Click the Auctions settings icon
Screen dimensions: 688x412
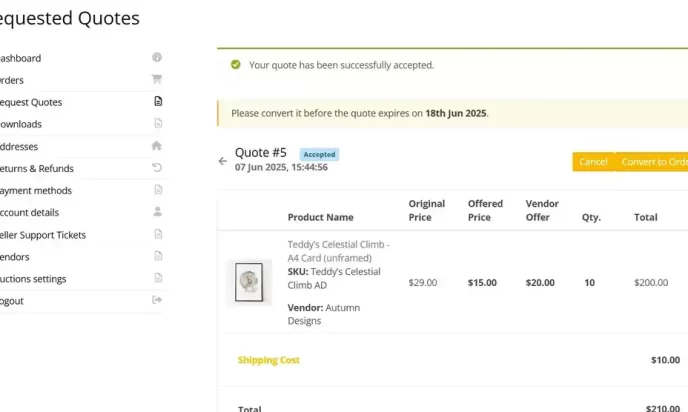[158, 278]
